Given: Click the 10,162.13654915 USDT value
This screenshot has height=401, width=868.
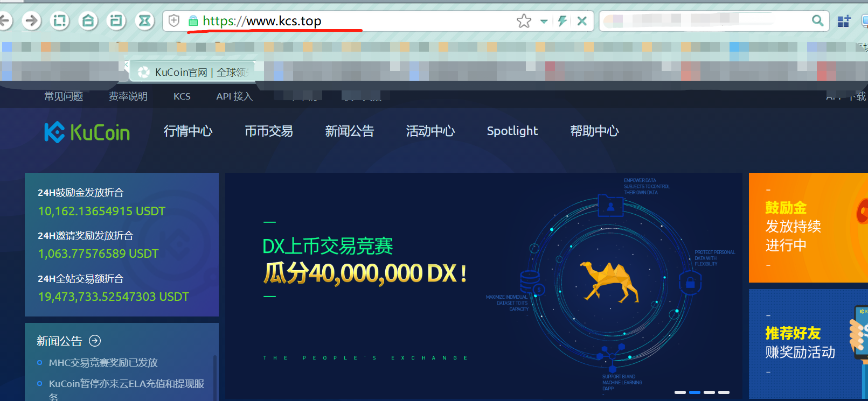Looking at the screenshot, I should pos(102,211).
